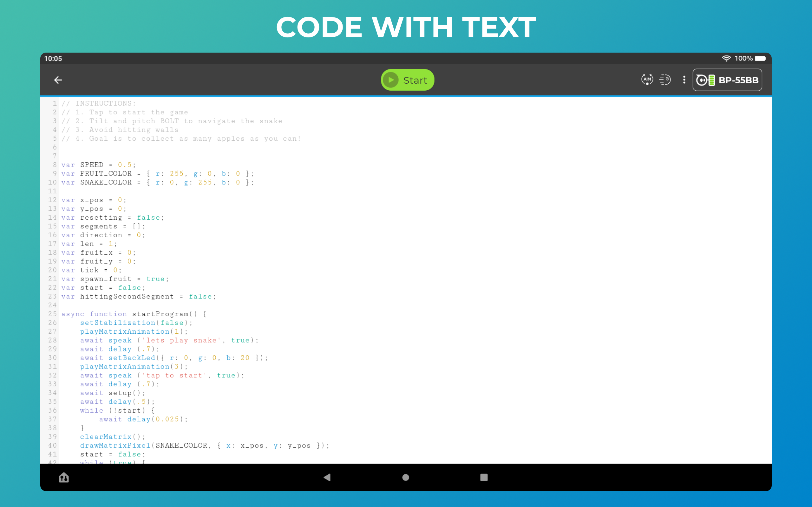Click the robot battery level indicator
The height and width of the screenshot is (507, 812).
(711, 80)
